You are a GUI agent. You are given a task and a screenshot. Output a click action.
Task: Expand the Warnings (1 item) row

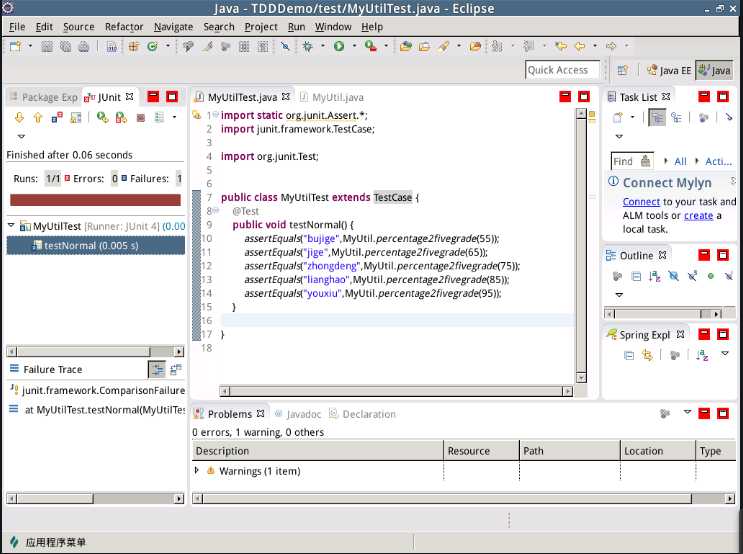click(197, 471)
